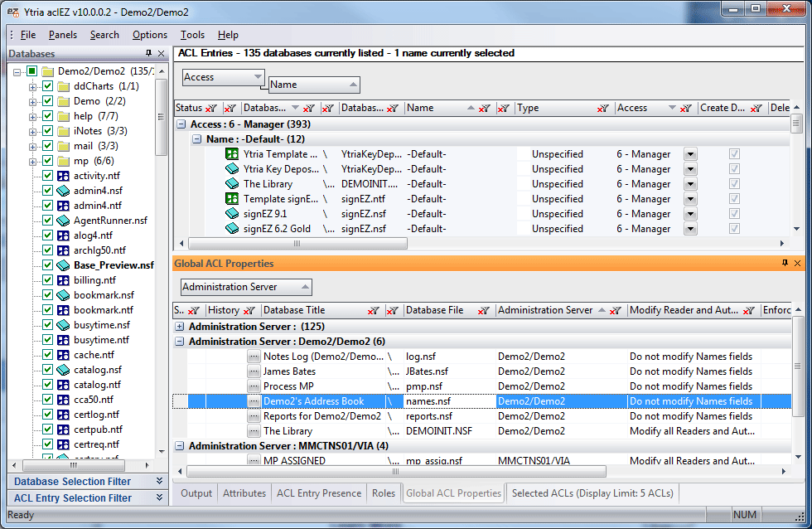Toggle Create D... checkbox for signEZ 9.1 row
This screenshot has height=529, width=812.
[734, 213]
